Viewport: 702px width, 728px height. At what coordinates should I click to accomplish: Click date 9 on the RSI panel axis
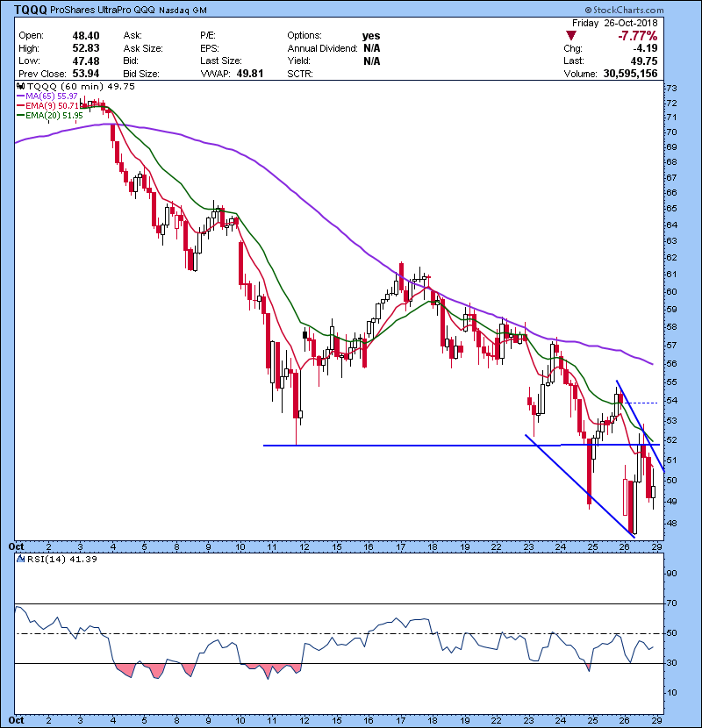208,720
